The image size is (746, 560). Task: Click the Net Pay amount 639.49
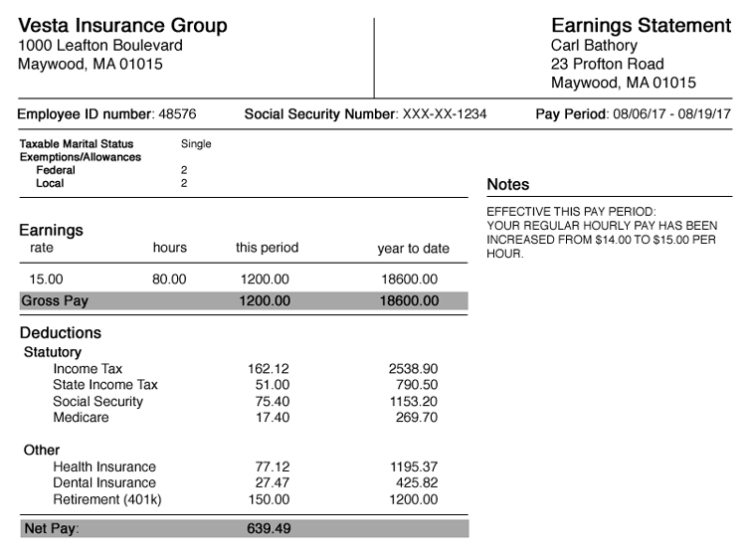pyautogui.click(x=269, y=528)
